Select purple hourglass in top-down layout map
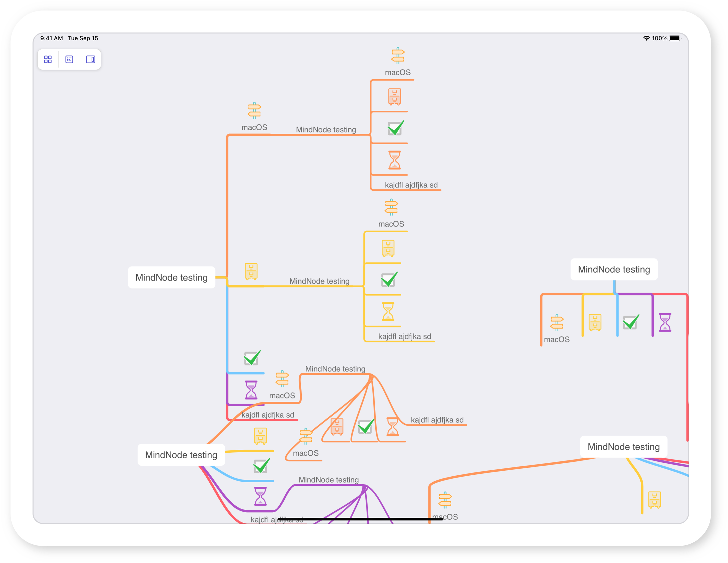Screen dimensions: 728x563 [x=665, y=322]
